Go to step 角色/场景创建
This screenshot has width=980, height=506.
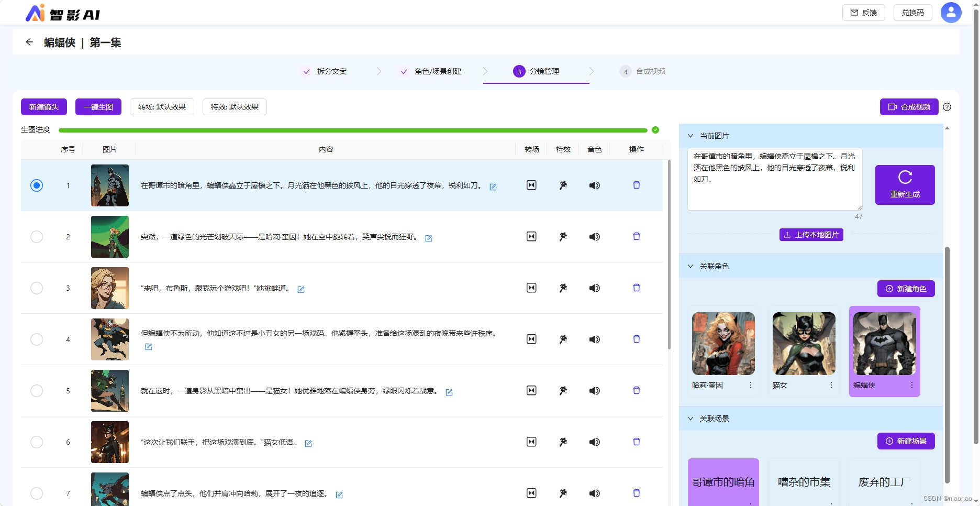[x=430, y=71]
